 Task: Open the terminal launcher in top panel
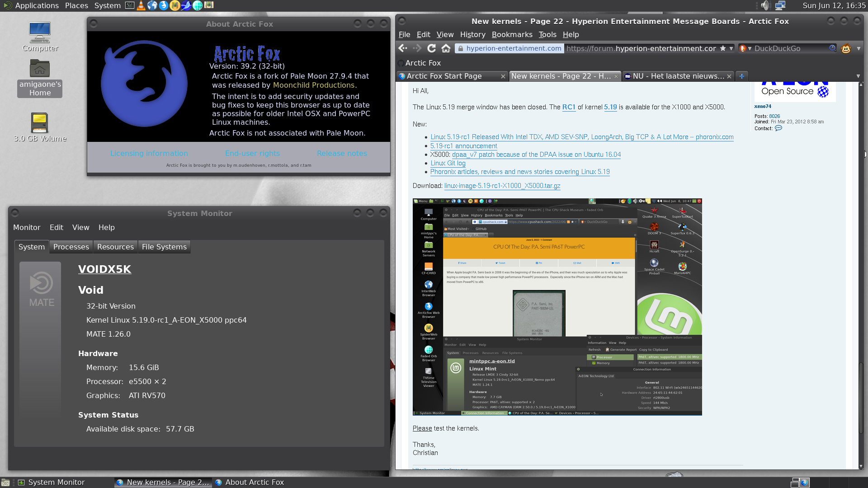[130, 5]
